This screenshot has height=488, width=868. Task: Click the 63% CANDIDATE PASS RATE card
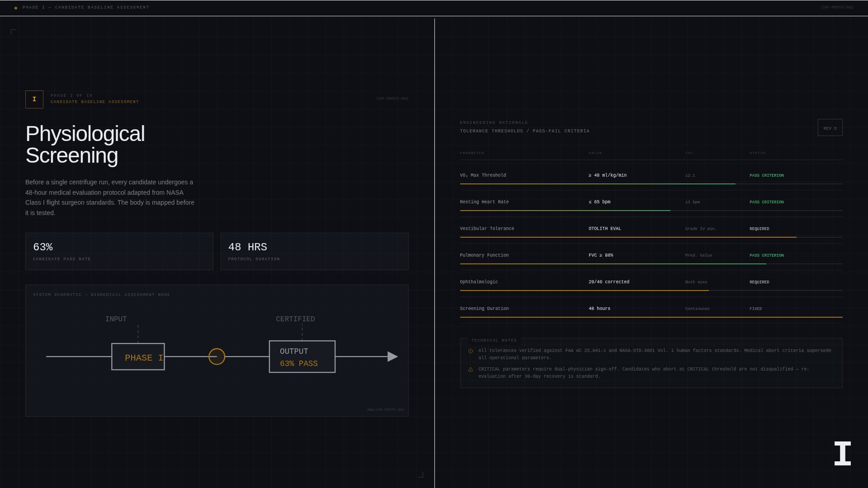pos(119,251)
